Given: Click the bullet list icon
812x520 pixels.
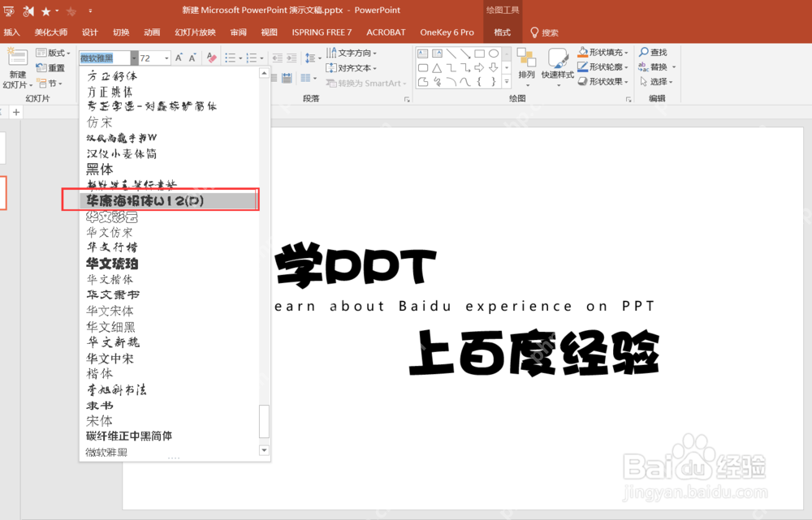Looking at the screenshot, I should (231, 58).
